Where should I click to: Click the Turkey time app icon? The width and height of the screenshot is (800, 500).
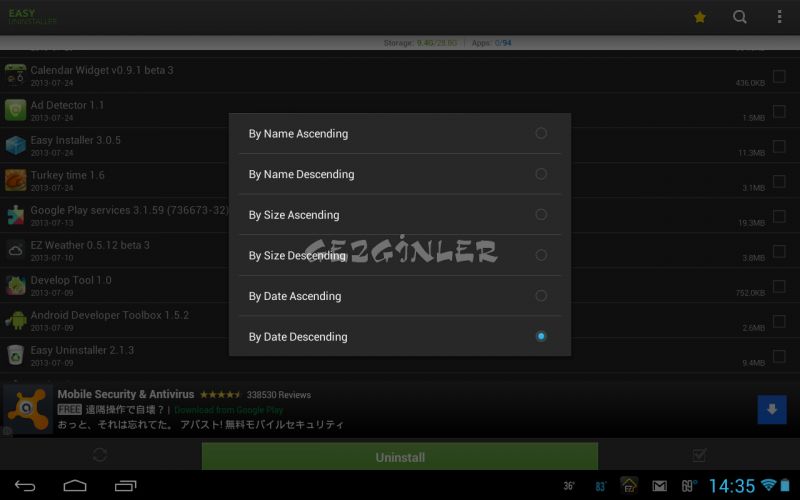click(x=15, y=180)
